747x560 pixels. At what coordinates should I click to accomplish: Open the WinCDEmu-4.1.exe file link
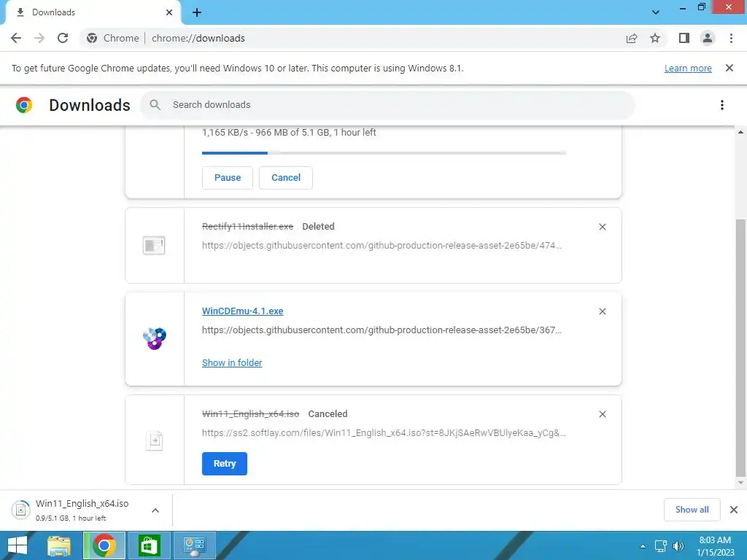242,311
